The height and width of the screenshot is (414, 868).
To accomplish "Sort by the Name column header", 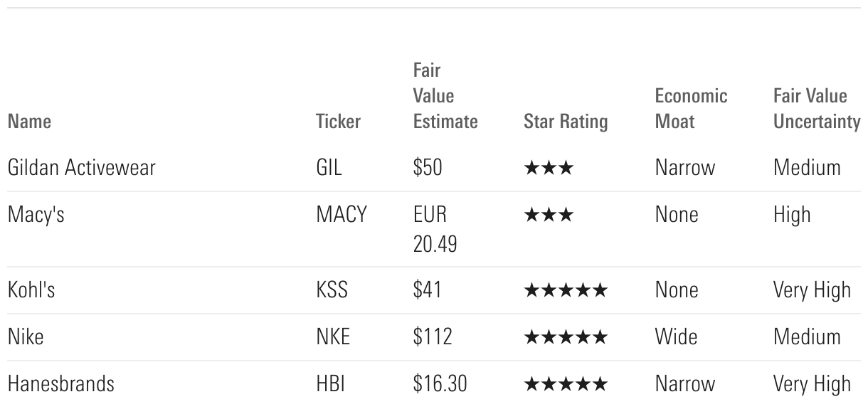I will pos(29,122).
